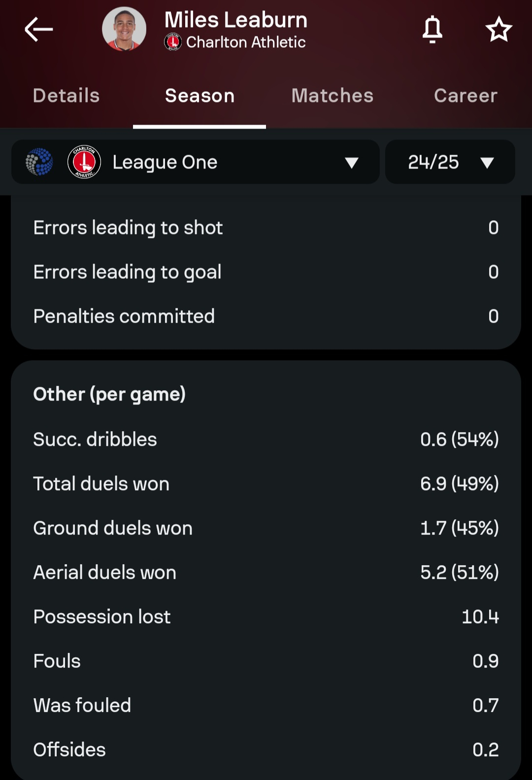Tap the League One competition logo
Viewport: 532px width, 780px height.
click(x=39, y=162)
